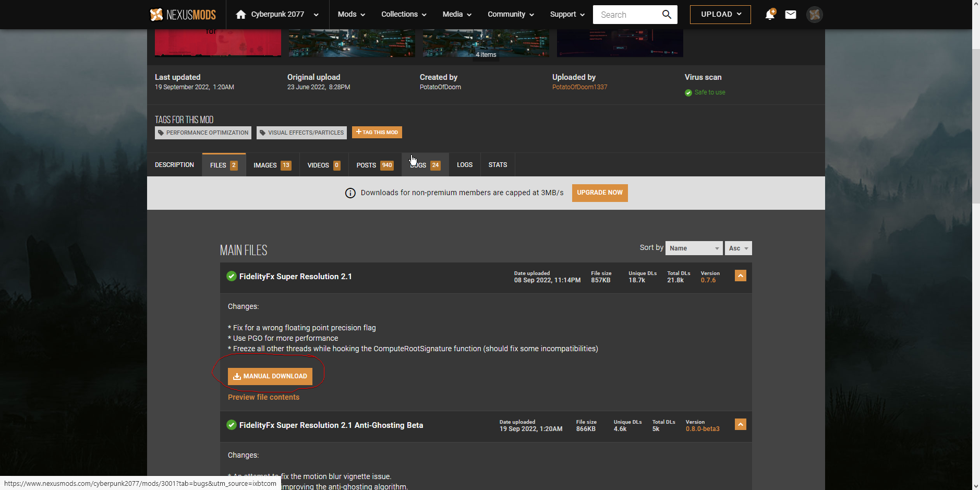Click the Tag This Mod button
This screenshot has width=980, height=490.
pos(377,133)
